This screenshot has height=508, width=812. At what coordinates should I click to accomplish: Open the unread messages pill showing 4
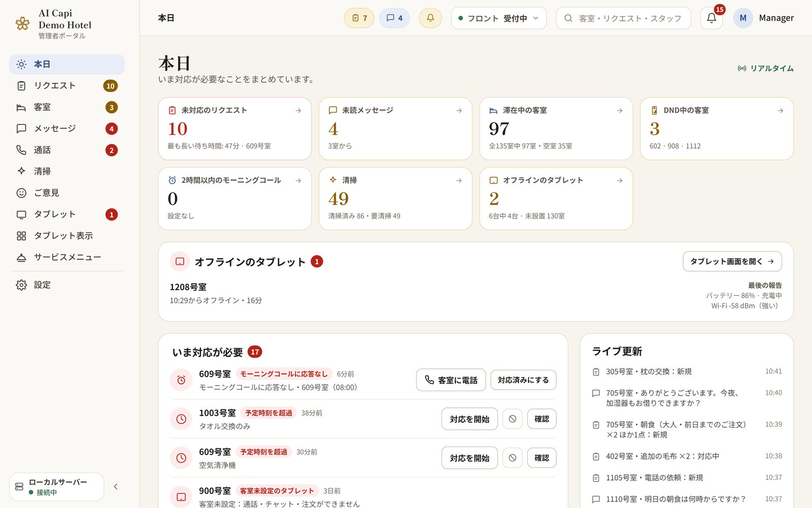pos(394,18)
